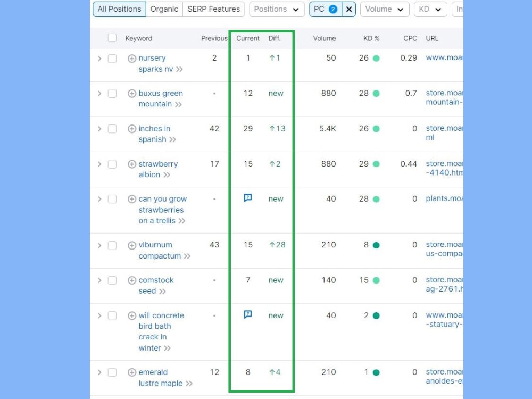Tick checkbox for will concrete bird bath
Viewport: 532px width, 399px height.
(112, 316)
